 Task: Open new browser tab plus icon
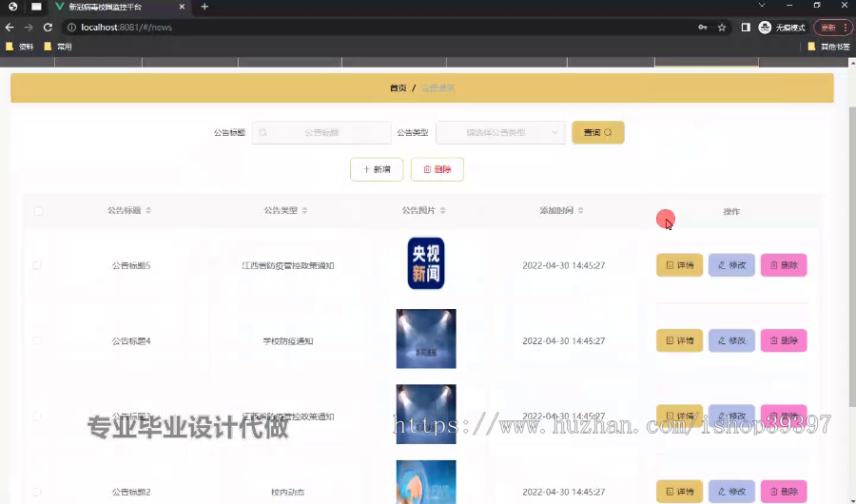204,7
